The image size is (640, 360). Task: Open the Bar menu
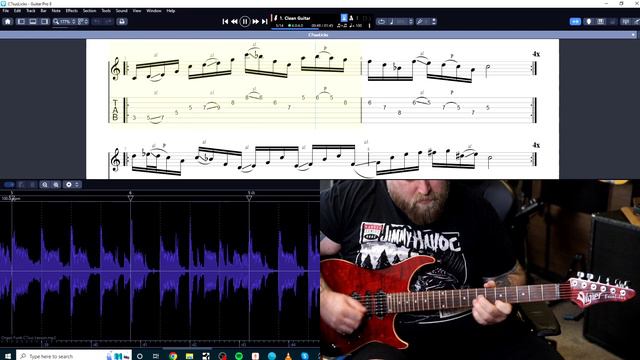43,11
